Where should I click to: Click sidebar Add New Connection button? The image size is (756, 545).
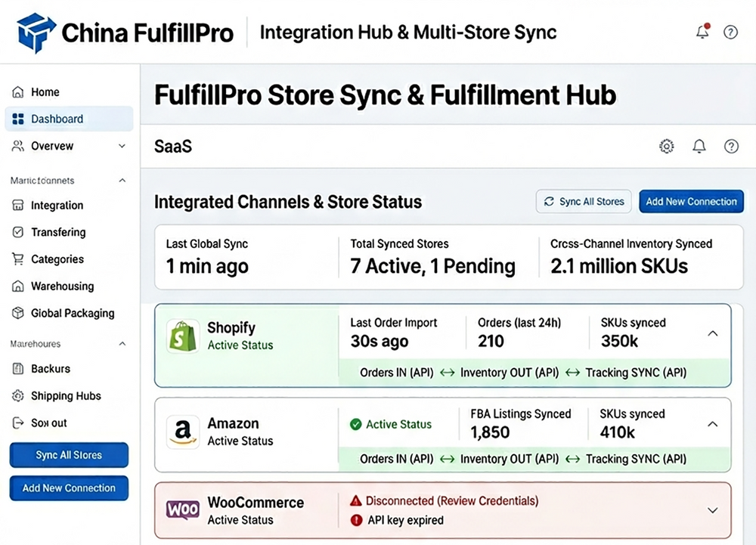69,488
